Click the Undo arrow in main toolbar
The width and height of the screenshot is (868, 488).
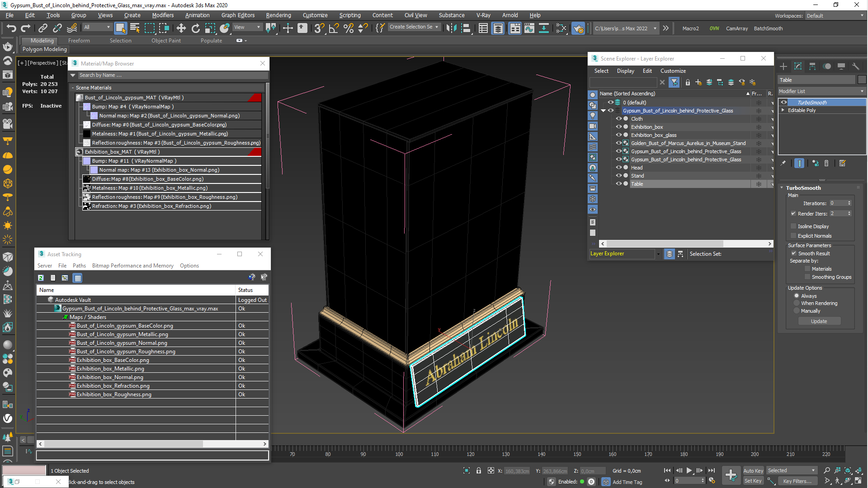11,28
